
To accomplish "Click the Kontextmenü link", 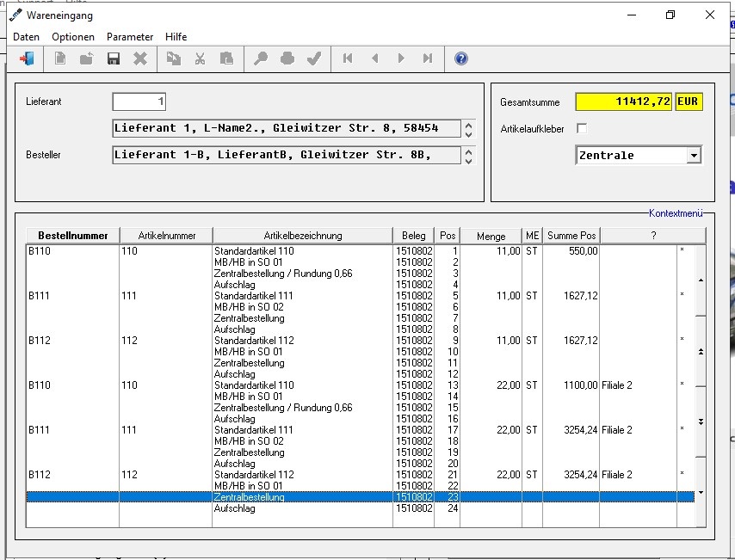I will [x=676, y=213].
